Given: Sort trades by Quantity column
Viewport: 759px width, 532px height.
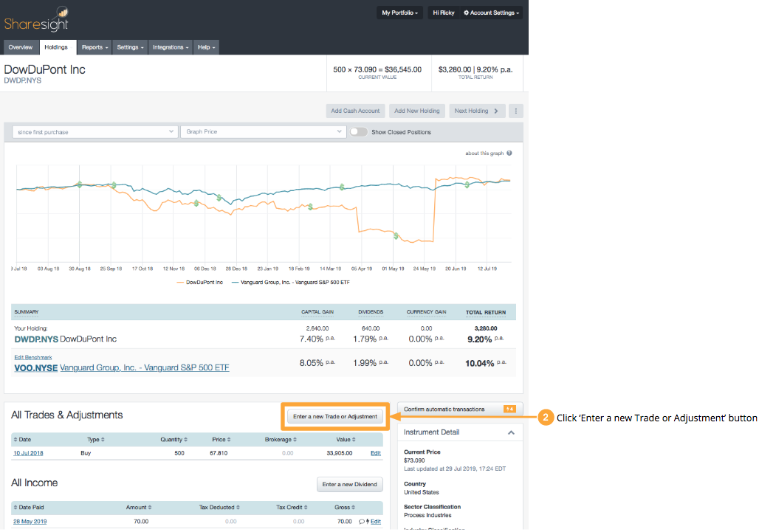Looking at the screenshot, I should pyautogui.click(x=174, y=440).
